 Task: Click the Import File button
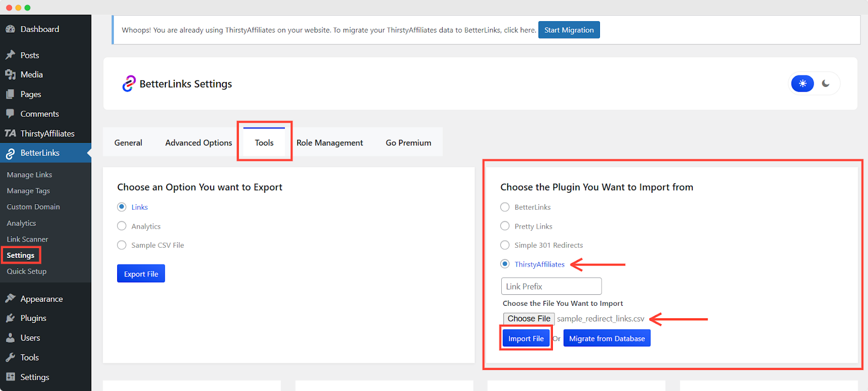[x=526, y=338]
